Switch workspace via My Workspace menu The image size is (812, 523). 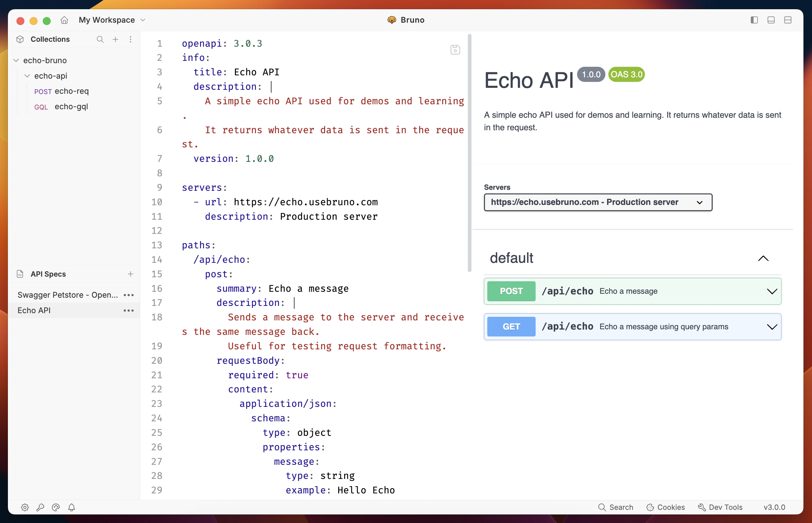(112, 20)
